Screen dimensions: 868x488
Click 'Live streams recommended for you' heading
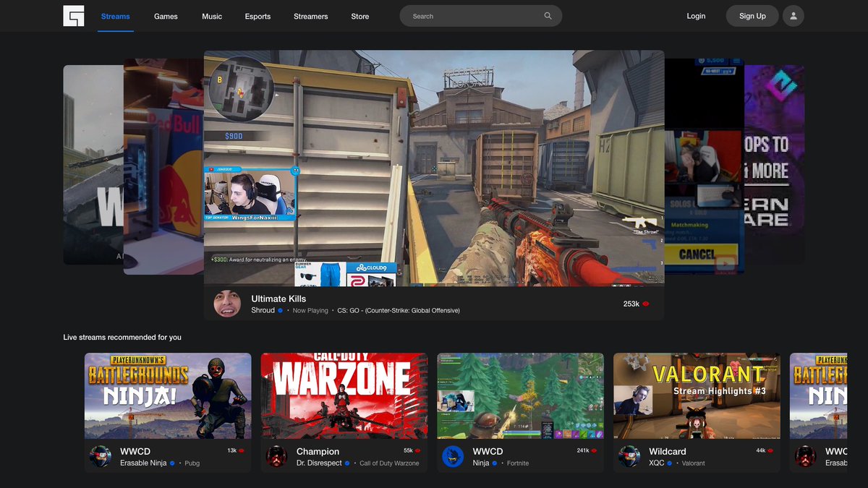click(x=122, y=338)
